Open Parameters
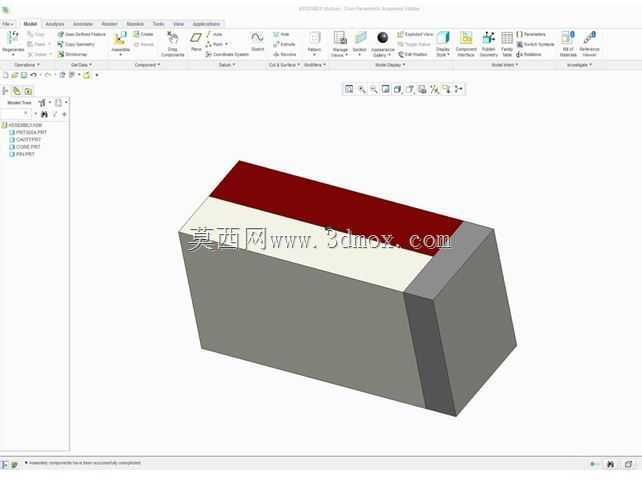Viewport: 642px width, 481px height. (x=531, y=34)
